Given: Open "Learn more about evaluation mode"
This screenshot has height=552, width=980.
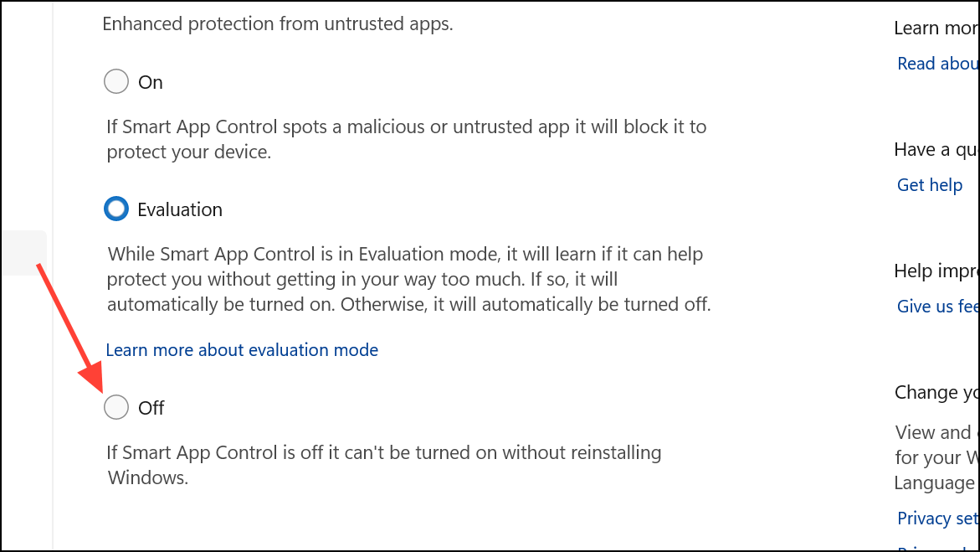Looking at the screenshot, I should (x=242, y=349).
